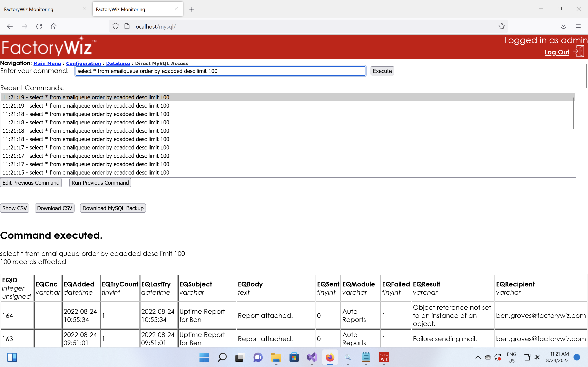The height and width of the screenshot is (367, 588).
Task: Open a new browser tab
Action: coord(192,9)
